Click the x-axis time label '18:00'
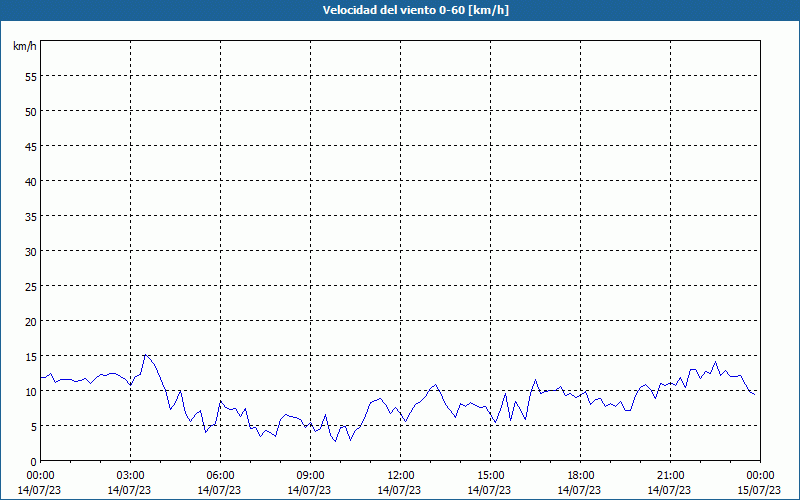This screenshot has height=500, width=800. coord(581,476)
